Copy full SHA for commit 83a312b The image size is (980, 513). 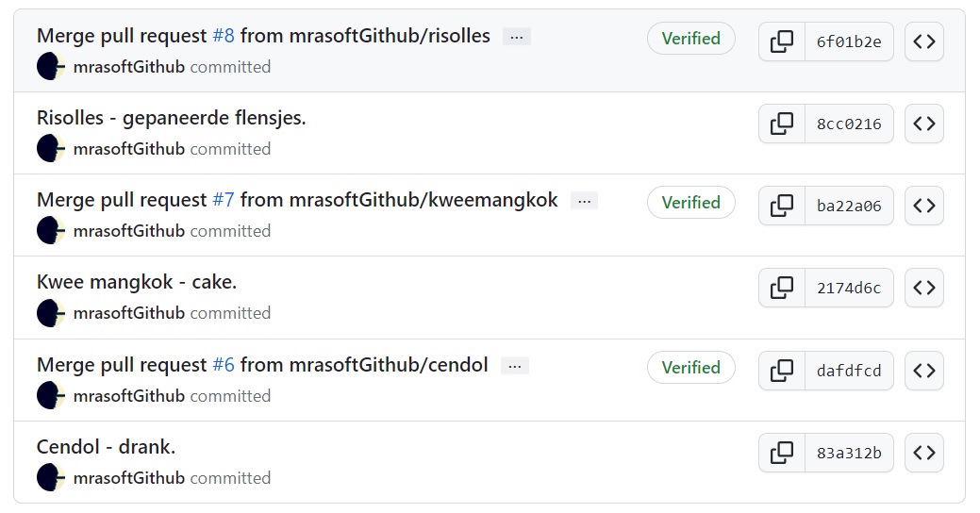[782, 453]
